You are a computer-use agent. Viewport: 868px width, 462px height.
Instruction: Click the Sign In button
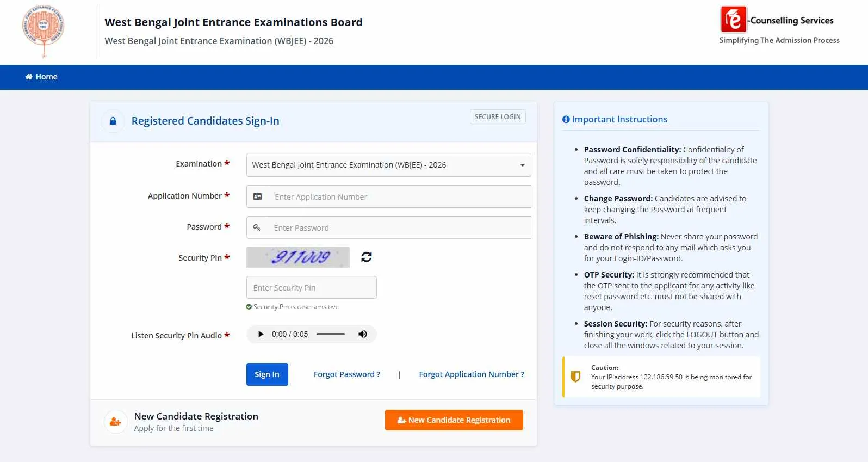tap(267, 374)
